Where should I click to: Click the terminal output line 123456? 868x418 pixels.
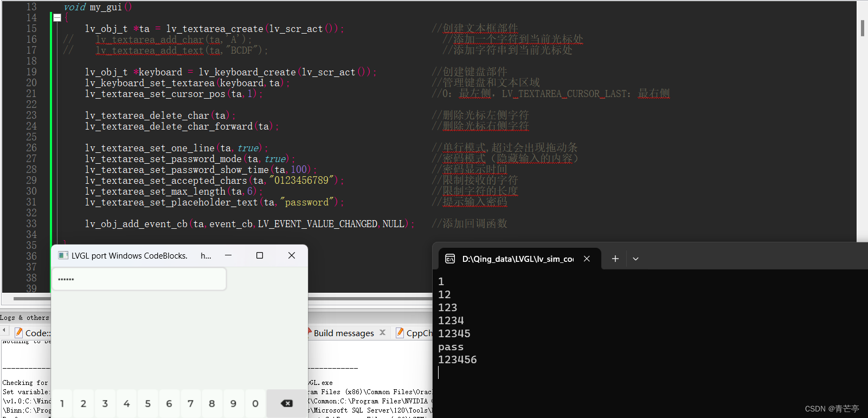pos(458,359)
